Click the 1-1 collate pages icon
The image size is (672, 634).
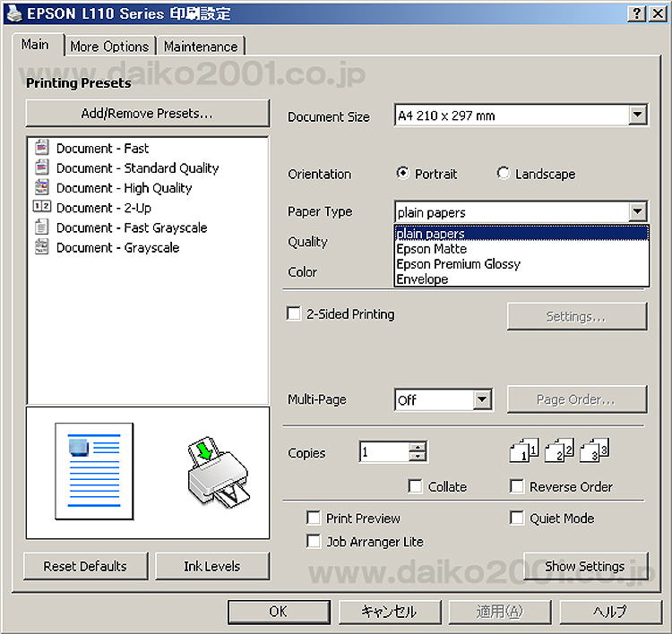[x=524, y=450]
